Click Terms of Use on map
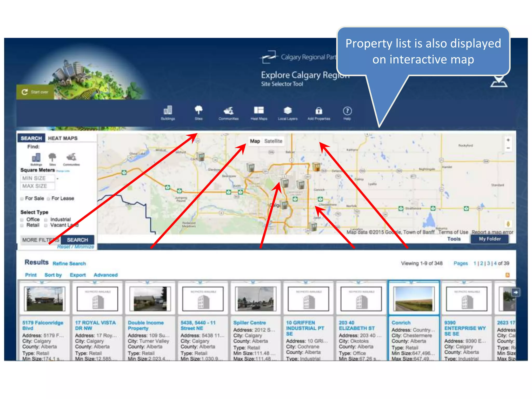The height and width of the screenshot is (399, 532). [453, 232]
